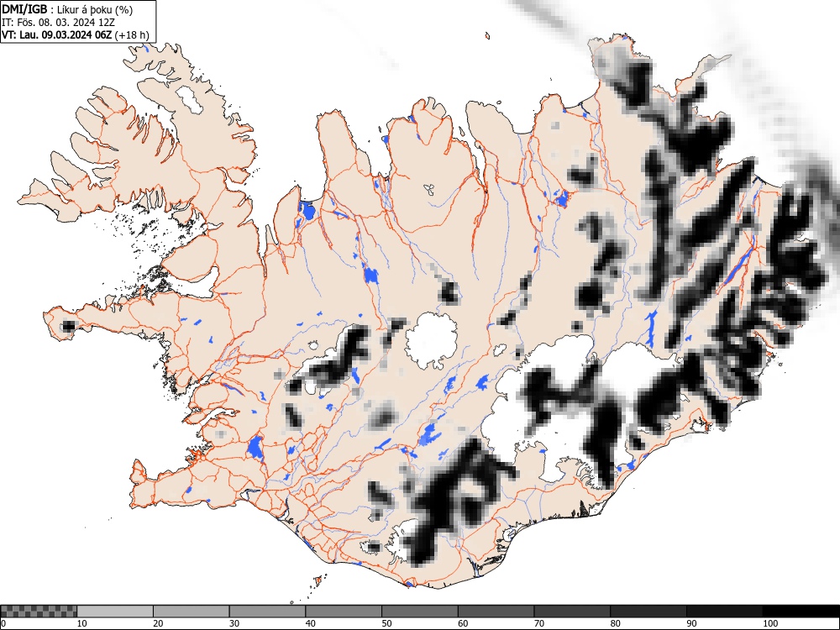840x630 pixels.
Task: Select the near-black legend swatch starting at 90
Action: click(x=724, y=612)
